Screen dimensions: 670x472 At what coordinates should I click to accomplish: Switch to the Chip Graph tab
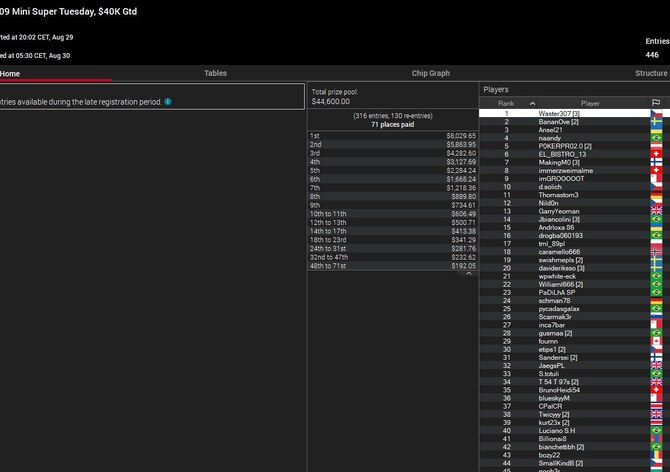(x=431, y=73)
